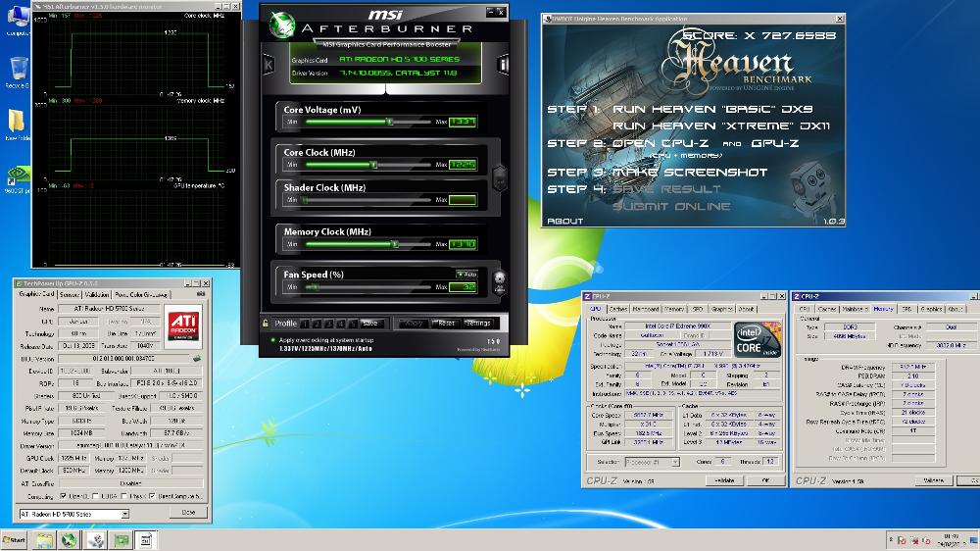Click About in Heaven benchmark window
This screenshot has width=980, height=551.
point(565,221)
